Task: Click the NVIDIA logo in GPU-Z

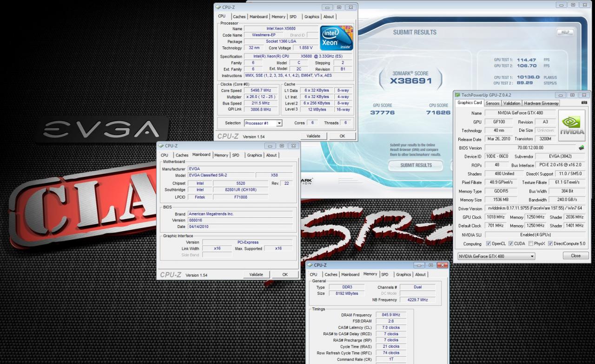Action: (572, 125)
